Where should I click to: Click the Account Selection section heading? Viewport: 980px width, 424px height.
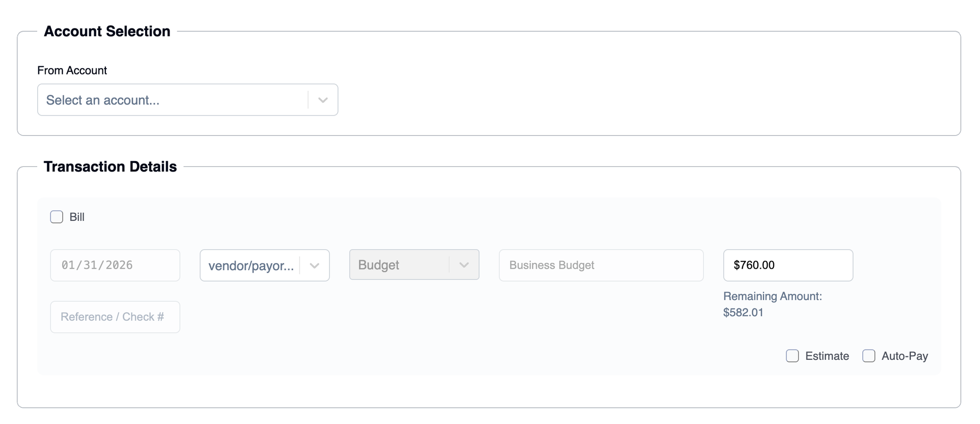107,31
